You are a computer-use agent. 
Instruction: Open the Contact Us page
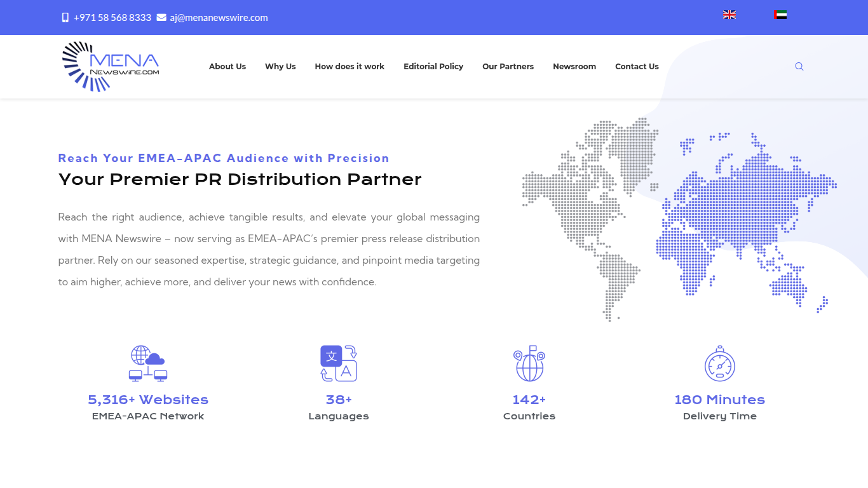point(637,67)
